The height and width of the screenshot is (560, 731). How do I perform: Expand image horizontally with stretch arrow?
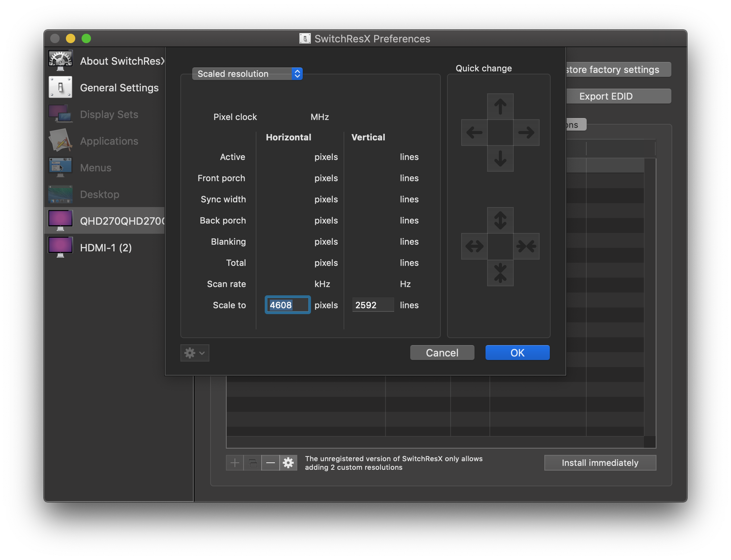(474, 246)
